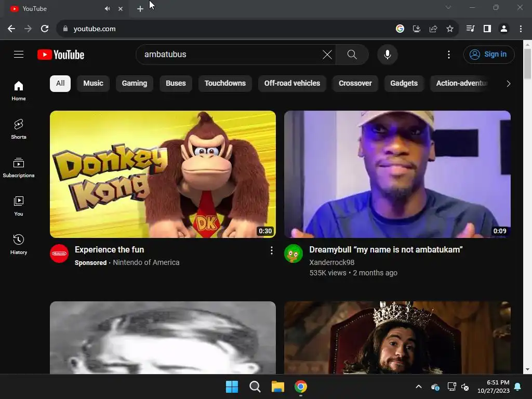
Task: Go to Home in the sidebar
Action: point(19,90)
